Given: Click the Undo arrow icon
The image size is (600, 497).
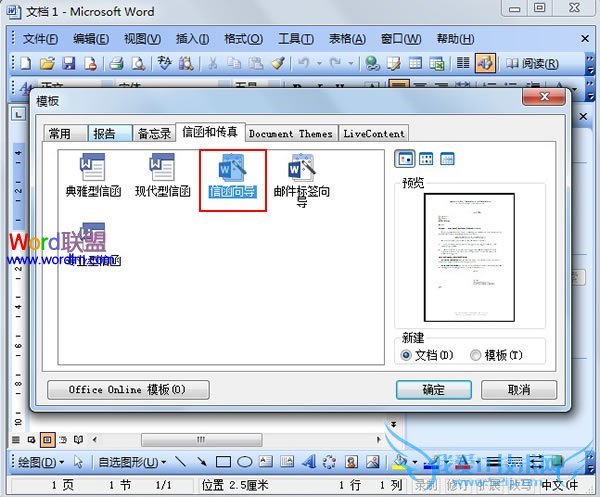Looking at the screenshot, I should tap(303, 63).
